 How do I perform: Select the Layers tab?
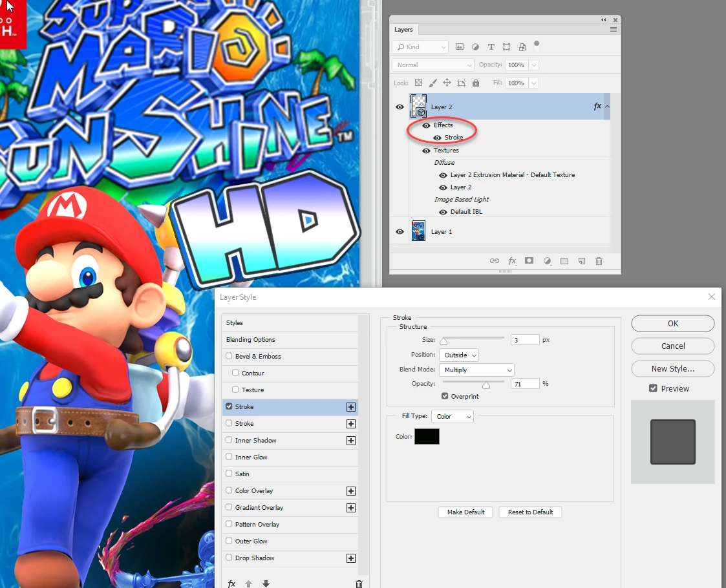403,30
